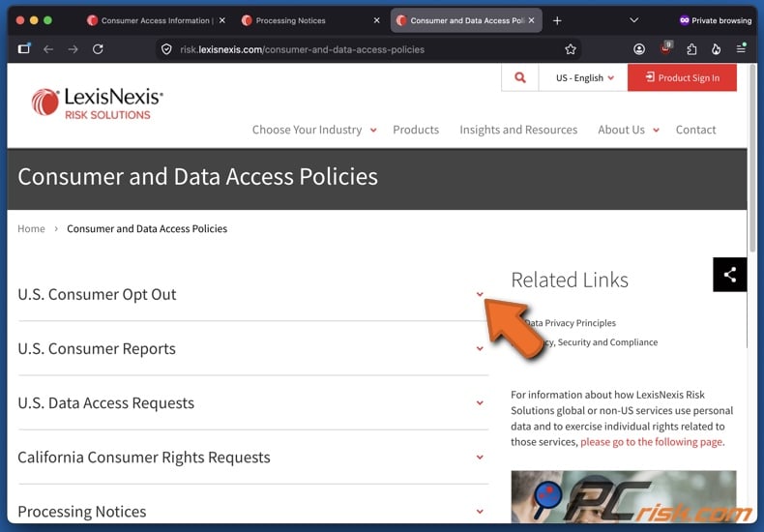Image resolution: width=764 pixels, height=532 pixels.
Task: Open Security and Compliance related link
Action: (600, 342)
